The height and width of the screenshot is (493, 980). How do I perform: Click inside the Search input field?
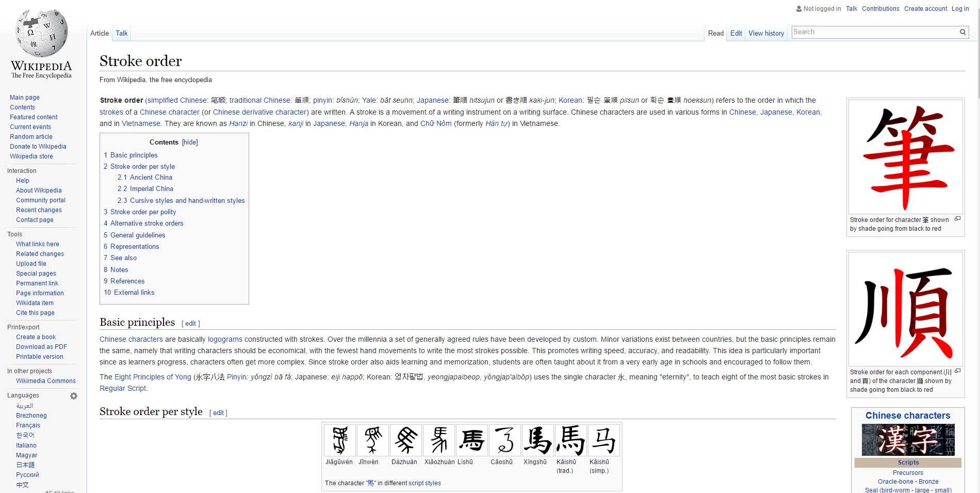874,32
